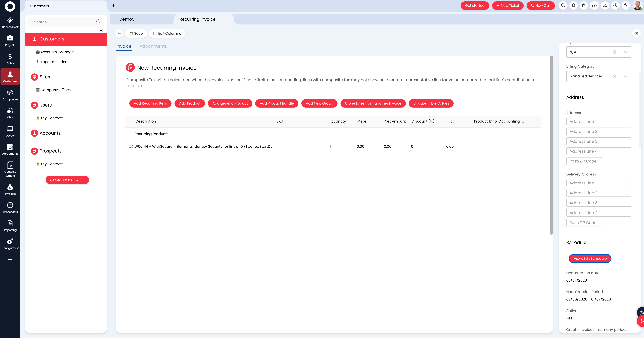Show more modules via ellipsis icon
644x338 pixels.
pos(10,259)
